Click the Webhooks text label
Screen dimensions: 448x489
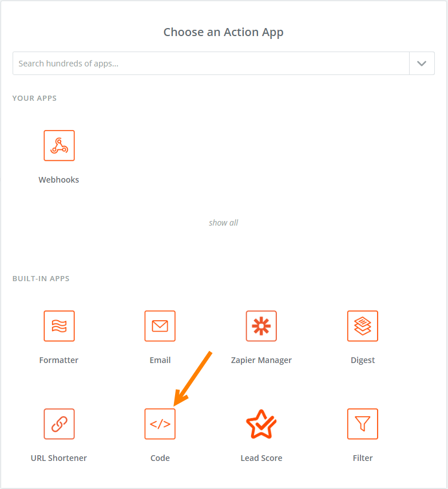click(58, 180)
